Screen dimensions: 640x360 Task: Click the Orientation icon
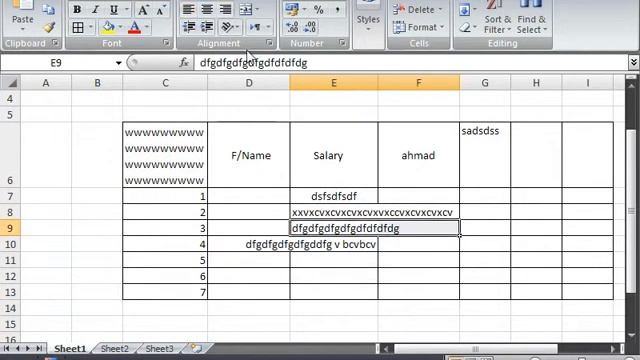[x=227, y=27]
